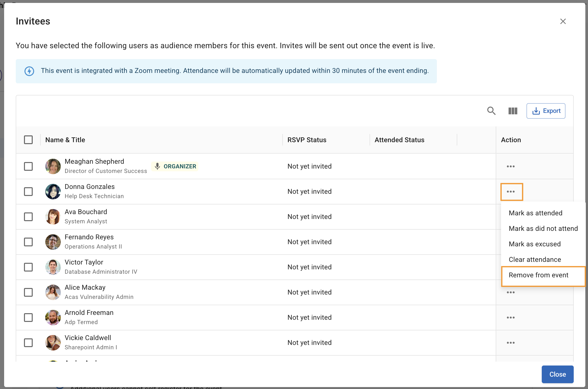Click the ORGANIZER microphone badge
Viewport: 588px width, 389px height.
[175, 166]
